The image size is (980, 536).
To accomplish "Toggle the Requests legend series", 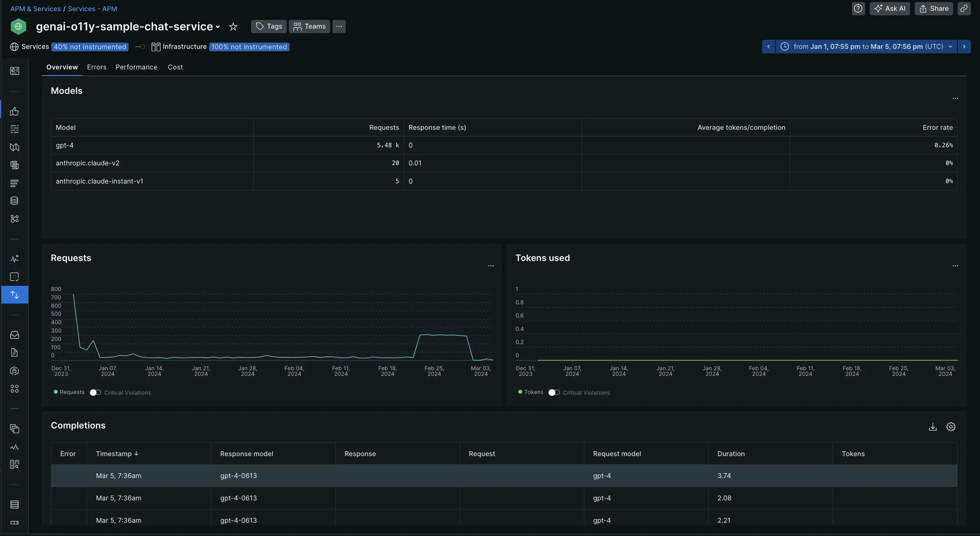I will pyautogui.click(x=69, y=392).
